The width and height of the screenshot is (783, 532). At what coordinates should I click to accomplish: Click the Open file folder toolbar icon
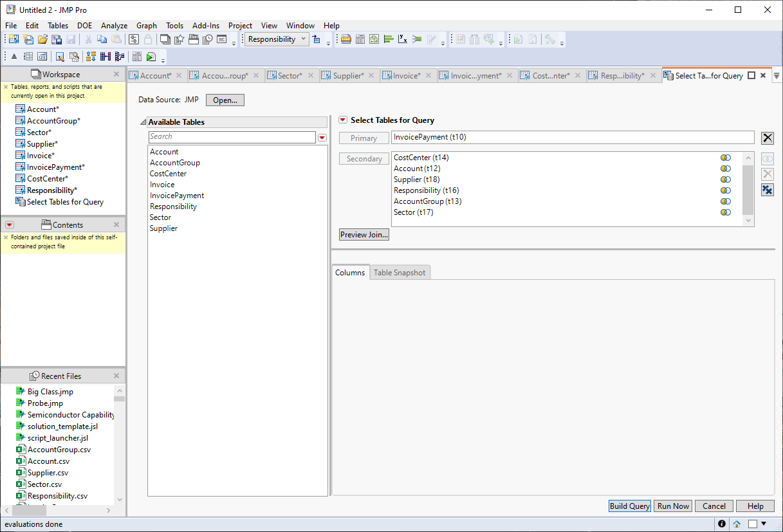tap(42, 40)
